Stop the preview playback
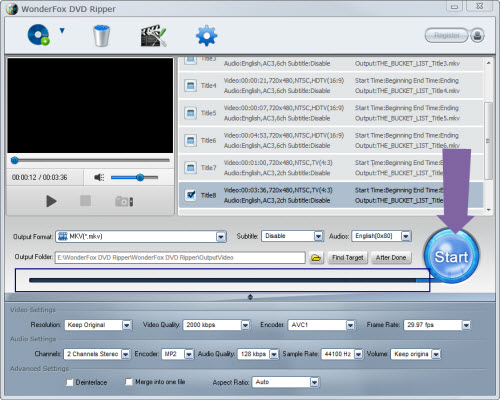Image resolution: width=500 pixels, height=400 pixels. click(x=85, y=201)
